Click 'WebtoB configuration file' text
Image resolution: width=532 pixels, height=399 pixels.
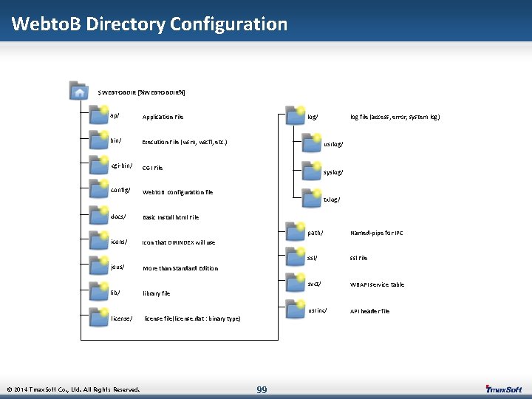tap(177, 192)
